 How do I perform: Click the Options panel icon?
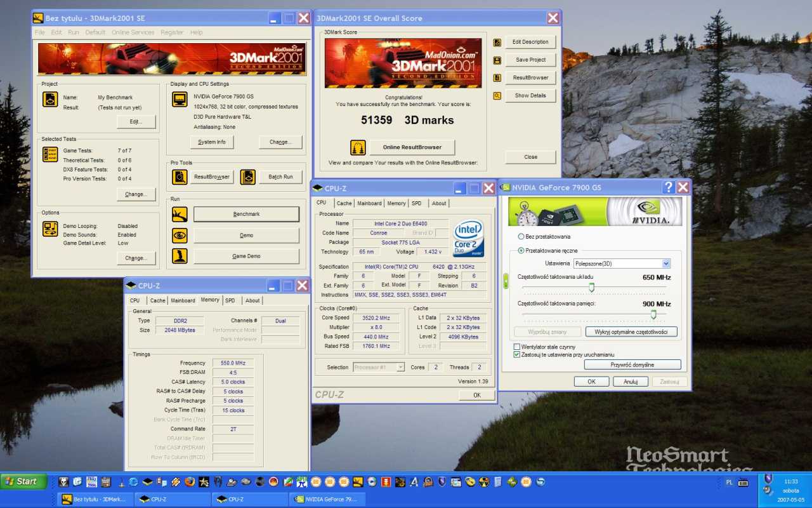click(50, 229)
